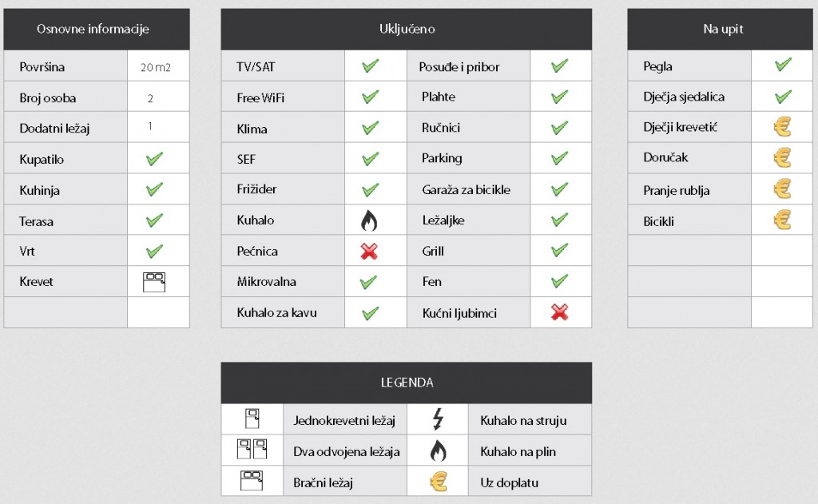Click the green checkmark beside Parking

click(x=559, y=158)
